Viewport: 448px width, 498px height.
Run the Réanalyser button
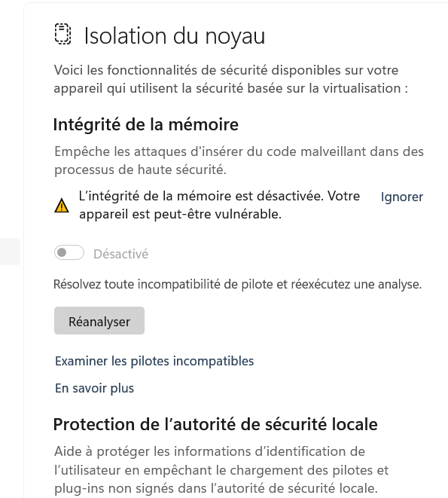click(x=99, y=320)
